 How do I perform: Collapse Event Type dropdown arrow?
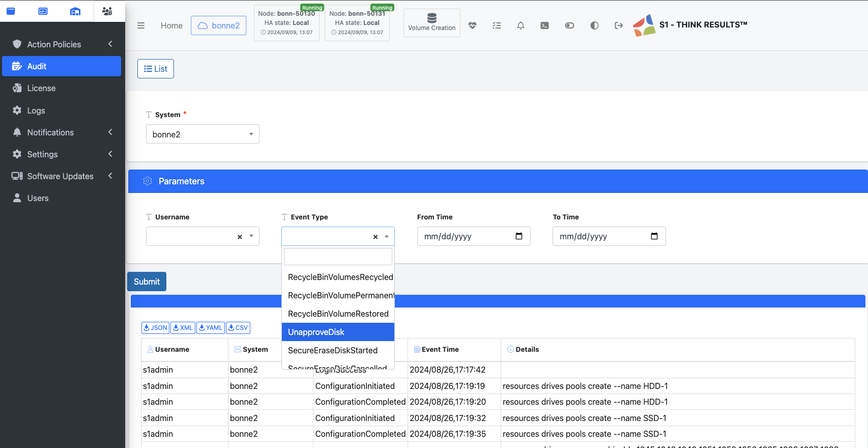tap(387, 236)
